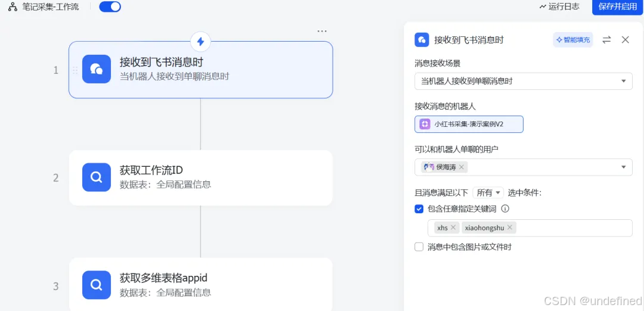This screenshot has width=644, height=311.
Task: Uncheck 包含任意指定关键词 checkbox
Action: pos(419,209)
